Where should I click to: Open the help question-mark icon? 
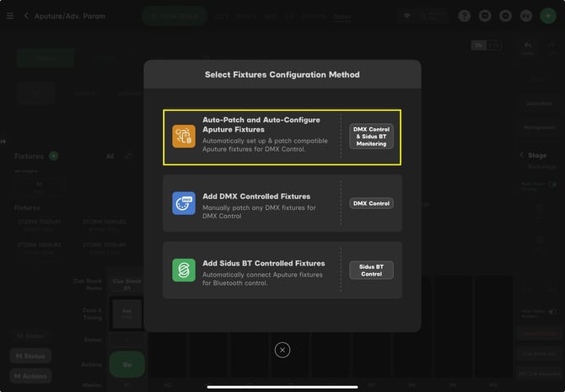click(465, 16)
